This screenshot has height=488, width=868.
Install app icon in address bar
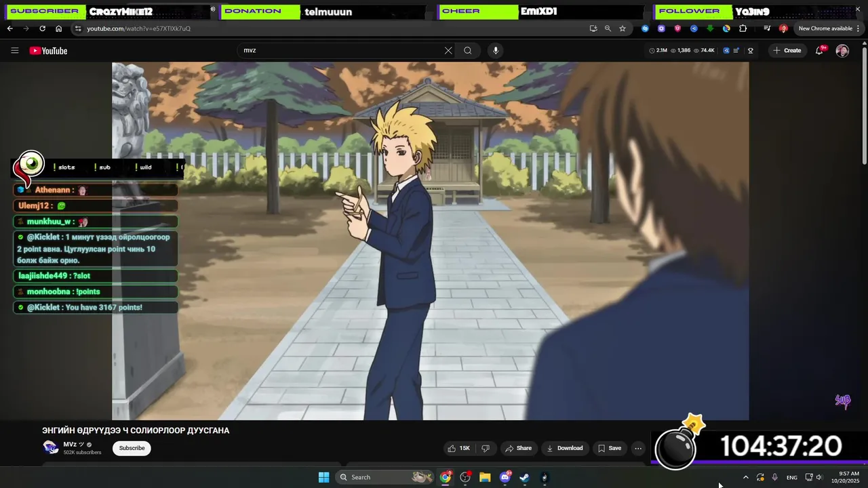point(593,28)
